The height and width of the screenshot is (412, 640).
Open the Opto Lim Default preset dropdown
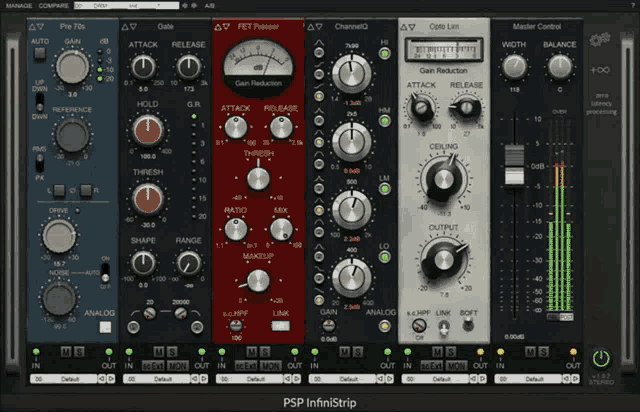coord(436,379)
